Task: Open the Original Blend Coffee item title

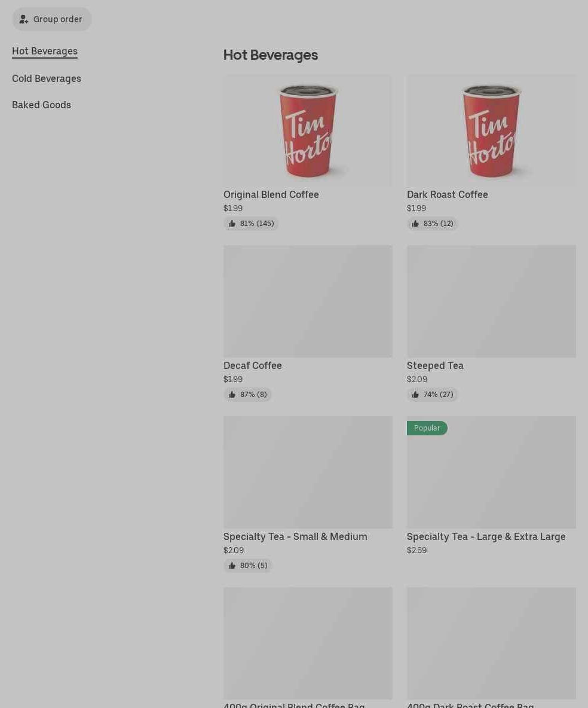Action: (271, 195)
